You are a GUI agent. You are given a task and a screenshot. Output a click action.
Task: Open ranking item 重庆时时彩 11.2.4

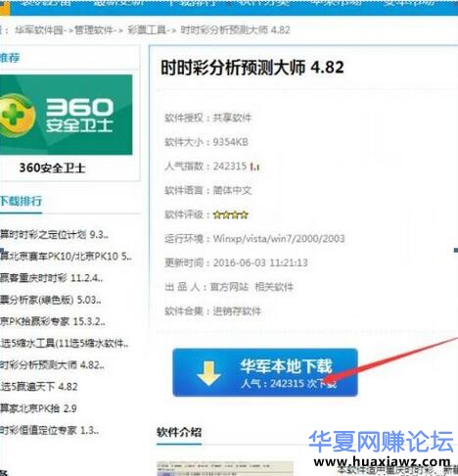click(x=51, y=278)
